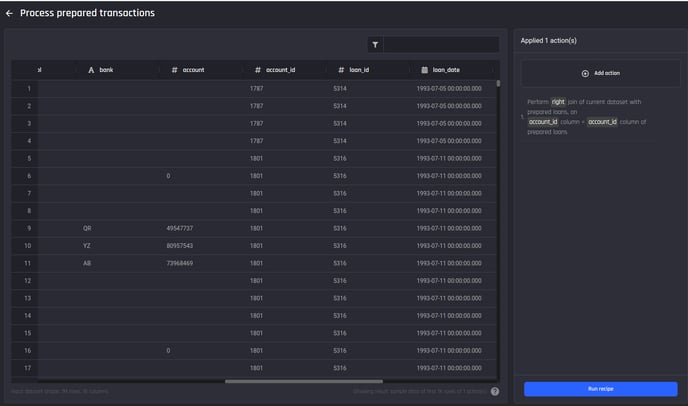Click row number 13
This screenshot has height=406, width=688.
click(x=28, y=298)
